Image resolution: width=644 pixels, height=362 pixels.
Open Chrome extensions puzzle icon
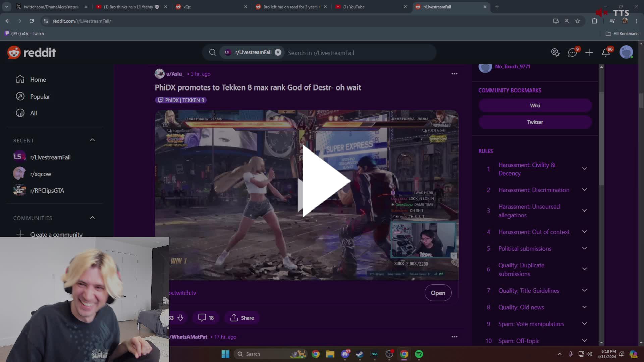(x=594, y=21)
